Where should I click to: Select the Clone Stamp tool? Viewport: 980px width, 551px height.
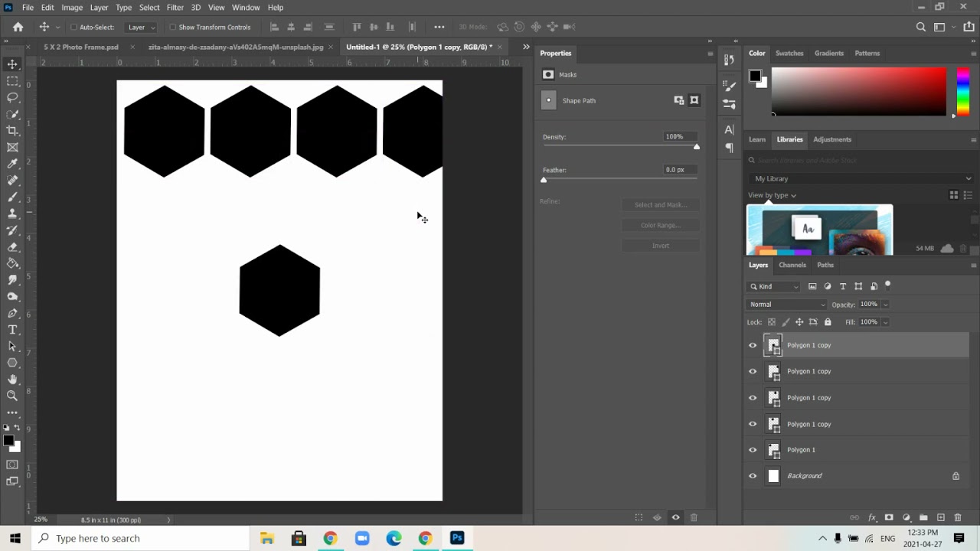click(12, 214)
